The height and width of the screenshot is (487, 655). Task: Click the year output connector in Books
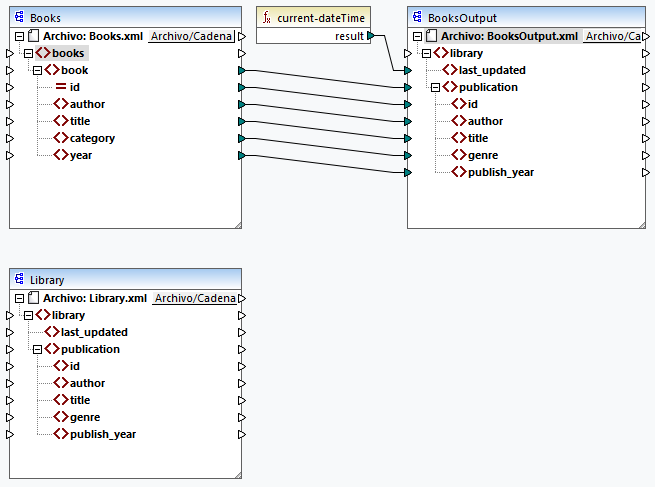(241, 155)
